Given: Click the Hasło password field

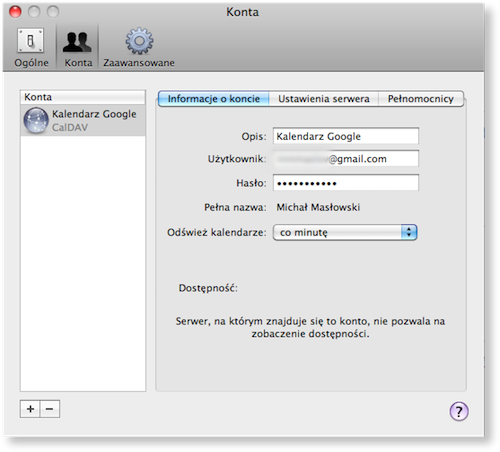Looking at the screenshot, I should click(x=346, y=183).
